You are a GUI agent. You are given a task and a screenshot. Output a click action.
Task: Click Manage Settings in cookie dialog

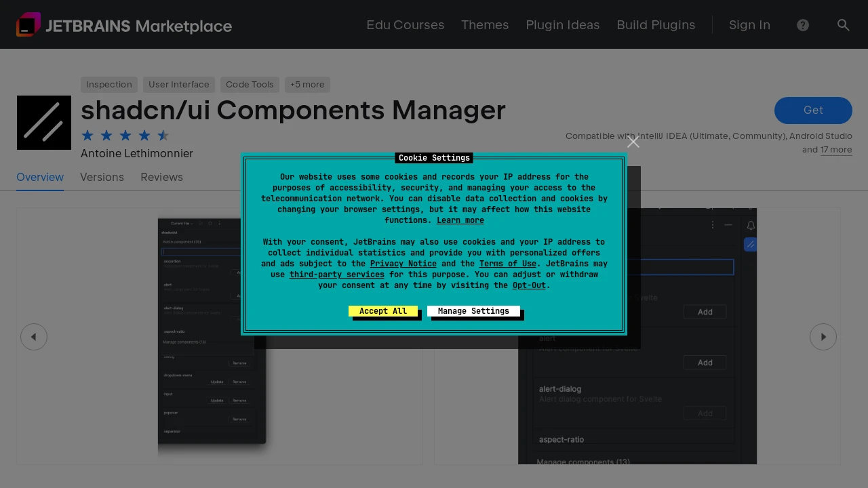(473, 311)
